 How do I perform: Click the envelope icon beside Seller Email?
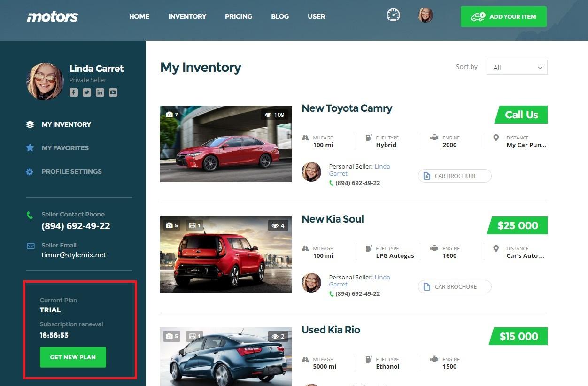pyautogui.click(x=31, y=246)
